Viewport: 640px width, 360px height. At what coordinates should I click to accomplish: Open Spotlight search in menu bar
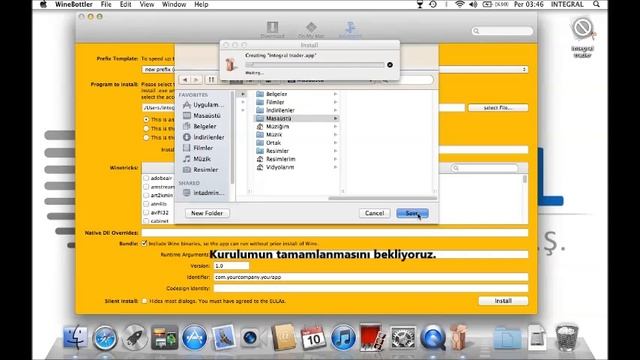(x=596, y=4)
